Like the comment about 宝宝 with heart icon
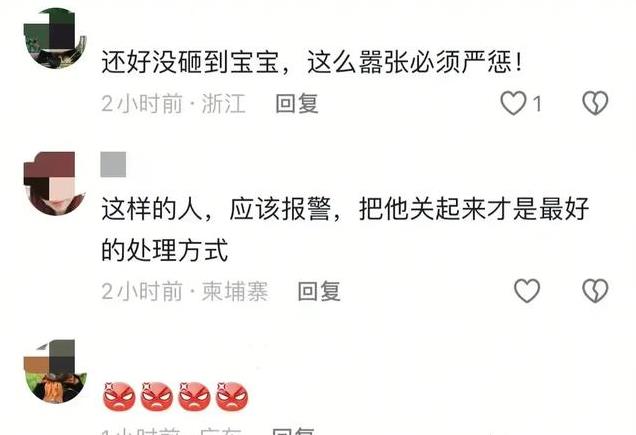The height and width of the screenshot is (435, 636). tap(513, 103)
